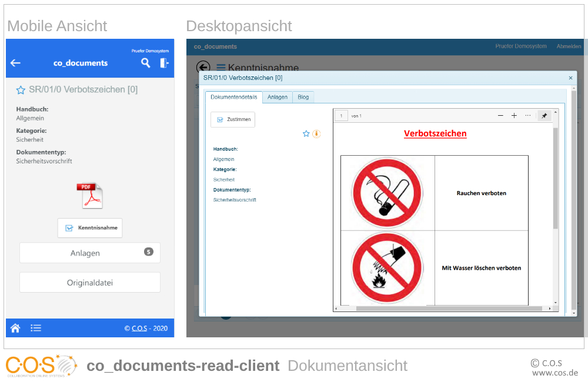Viewport: 588px width, 382px height.
Task: Click co_documents title in desktop header
Action: coord(215,46)
